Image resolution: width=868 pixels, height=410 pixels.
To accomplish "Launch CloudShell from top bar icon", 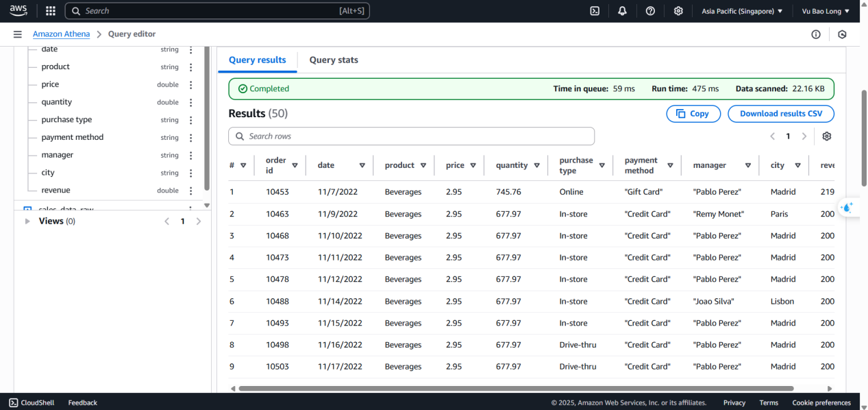I will (x=595, y=11).
